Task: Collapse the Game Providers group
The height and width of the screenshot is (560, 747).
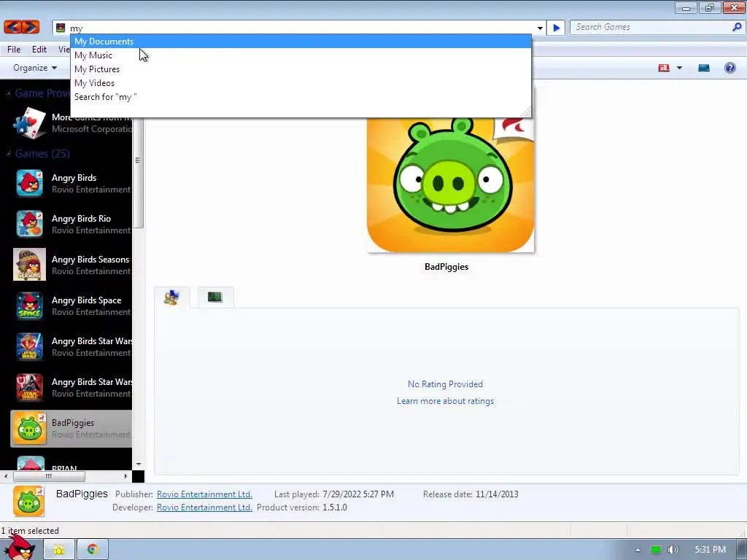Action: pos(8,93)
